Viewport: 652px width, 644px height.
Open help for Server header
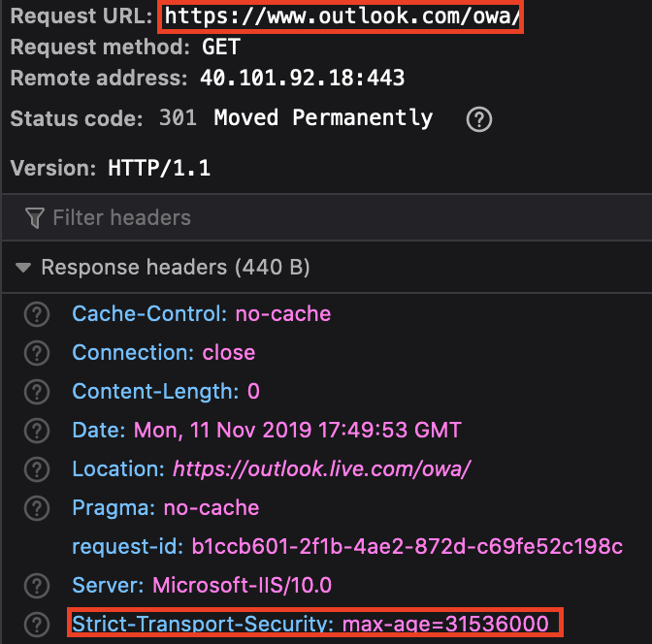[36, 585]
